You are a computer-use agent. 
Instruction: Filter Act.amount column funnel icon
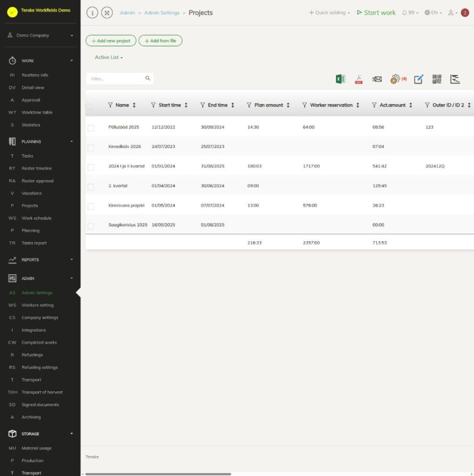(x=374, y=105)
